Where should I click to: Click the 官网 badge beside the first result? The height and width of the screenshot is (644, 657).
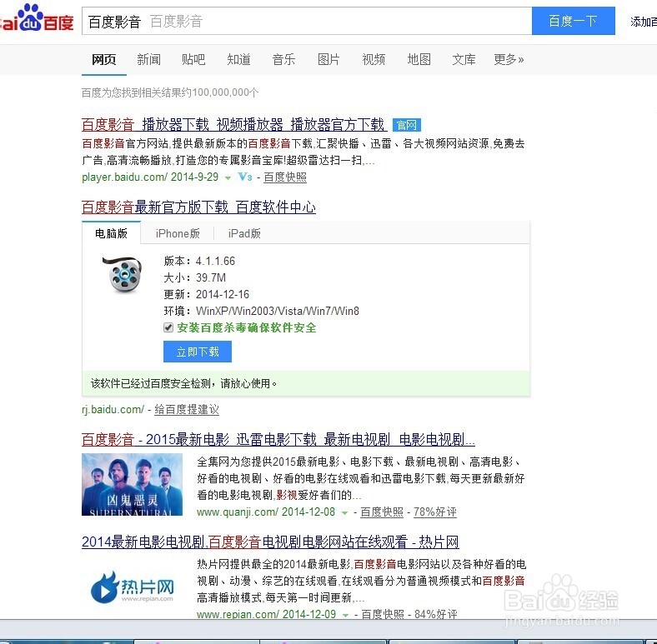click(x=406, y=125)
